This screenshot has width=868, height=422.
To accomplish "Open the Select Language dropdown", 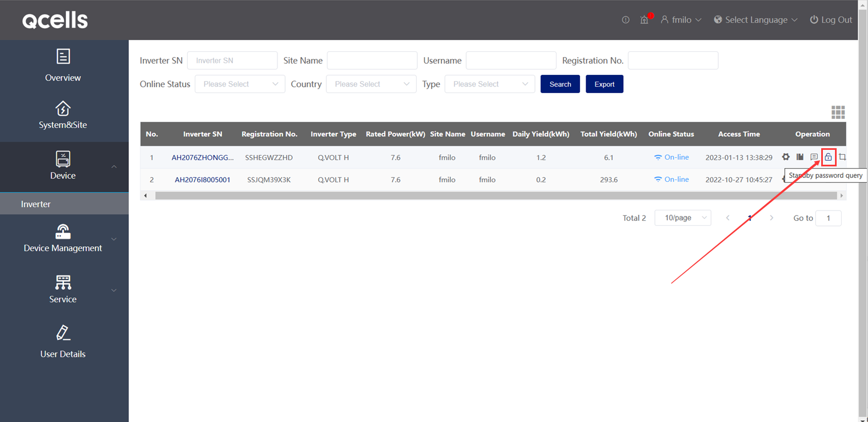I will coord(756,20).
